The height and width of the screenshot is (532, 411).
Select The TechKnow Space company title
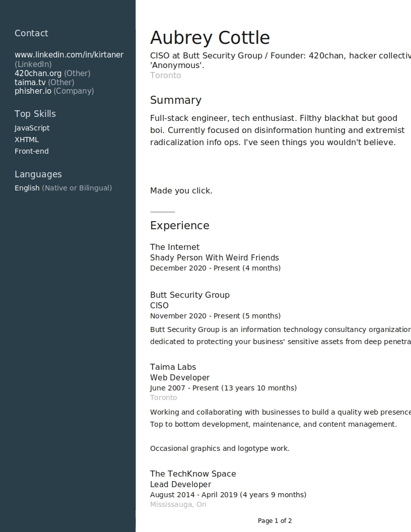click(x=193, y=474)
